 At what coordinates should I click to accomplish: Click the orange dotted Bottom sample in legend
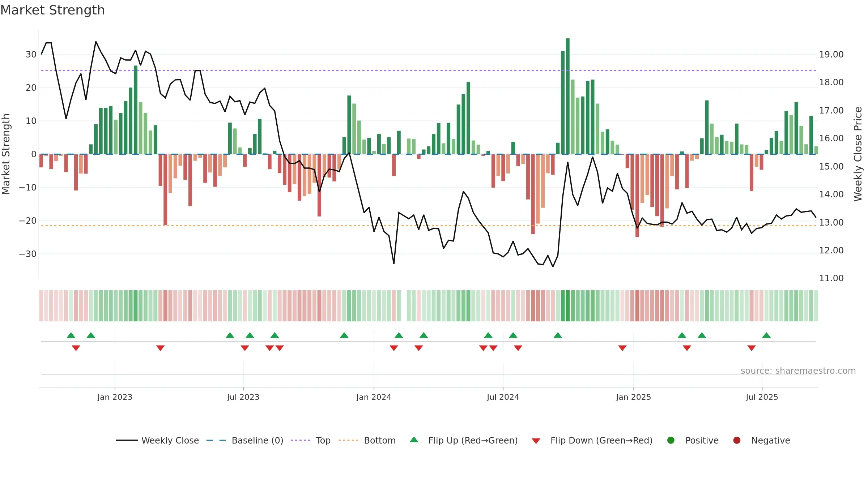tap(349, 440)
